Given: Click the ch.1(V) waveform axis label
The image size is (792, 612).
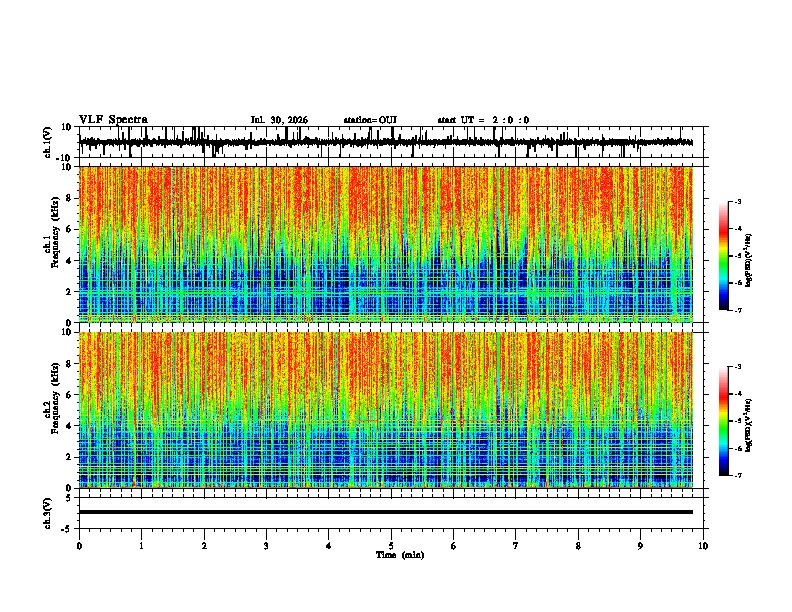Looking at the screenshot, I should pyautogui.click(x=48, y=142).
